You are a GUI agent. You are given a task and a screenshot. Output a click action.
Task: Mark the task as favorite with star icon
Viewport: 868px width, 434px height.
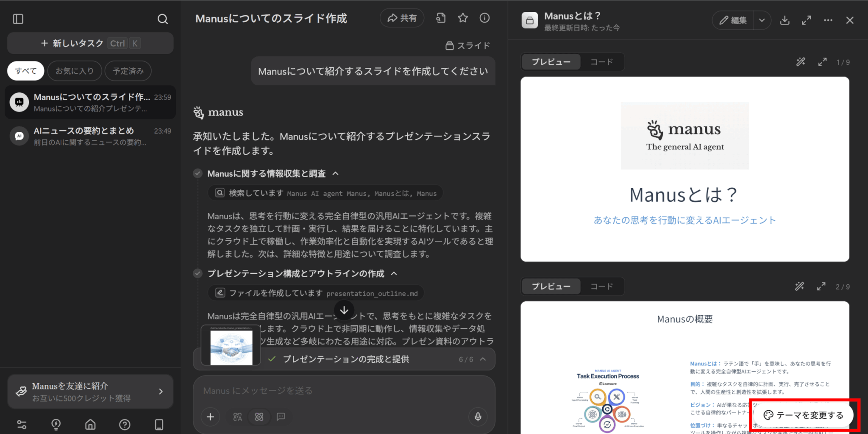463,18
